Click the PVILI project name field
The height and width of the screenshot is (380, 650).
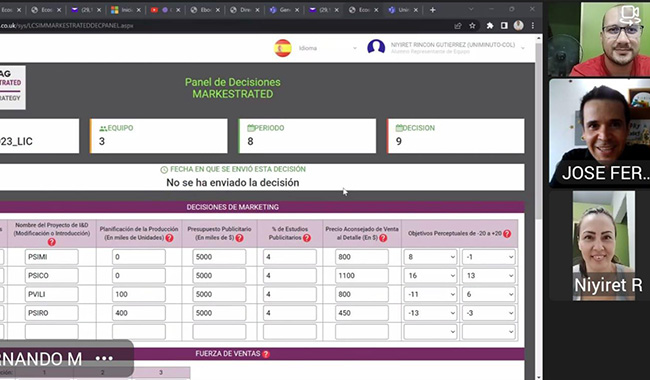[x=51, y=294]
